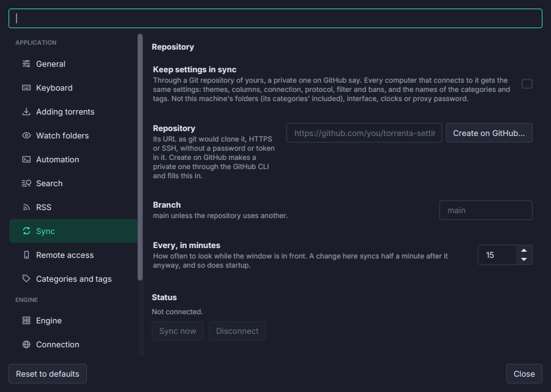This screenshot has height=392, width=551.
Task: Click the Keyboard icon in sidebar
Action: (x=26, y=88)
